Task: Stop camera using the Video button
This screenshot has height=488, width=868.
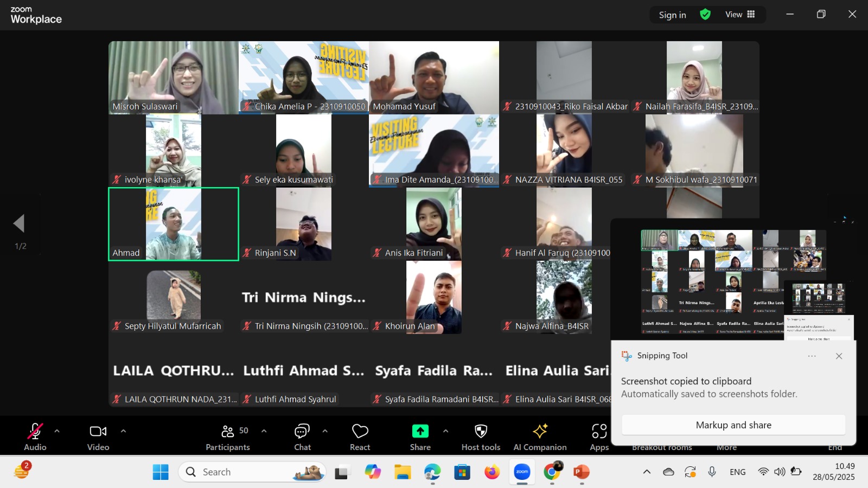Action: point(98,436)
